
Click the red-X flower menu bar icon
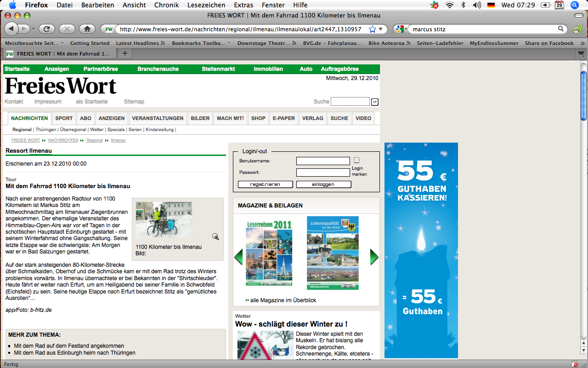[x=435, y=5]
